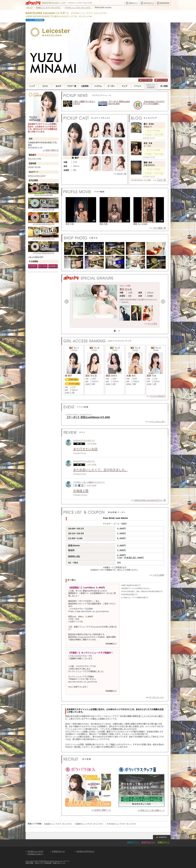Open the ポケパラスタッフ recruitment banner

coord(141,790)
